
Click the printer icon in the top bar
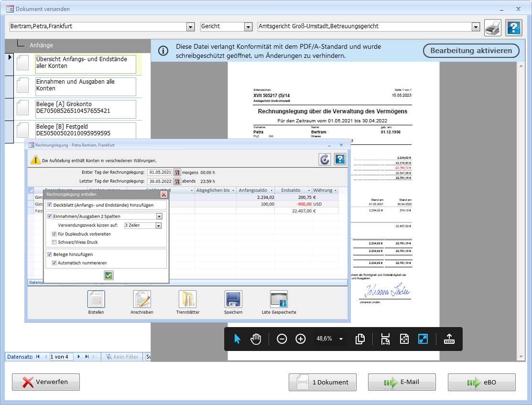pyautogui.click(x=493, y=27)
